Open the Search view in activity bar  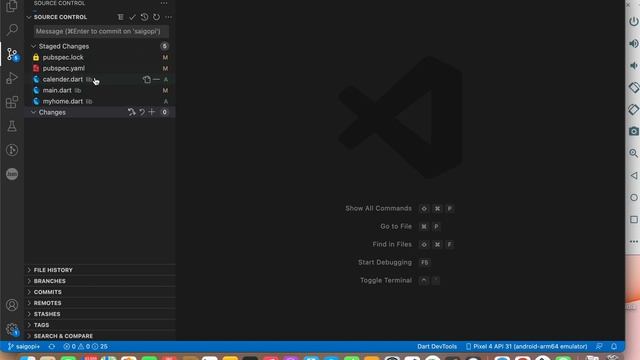(12, 29)
